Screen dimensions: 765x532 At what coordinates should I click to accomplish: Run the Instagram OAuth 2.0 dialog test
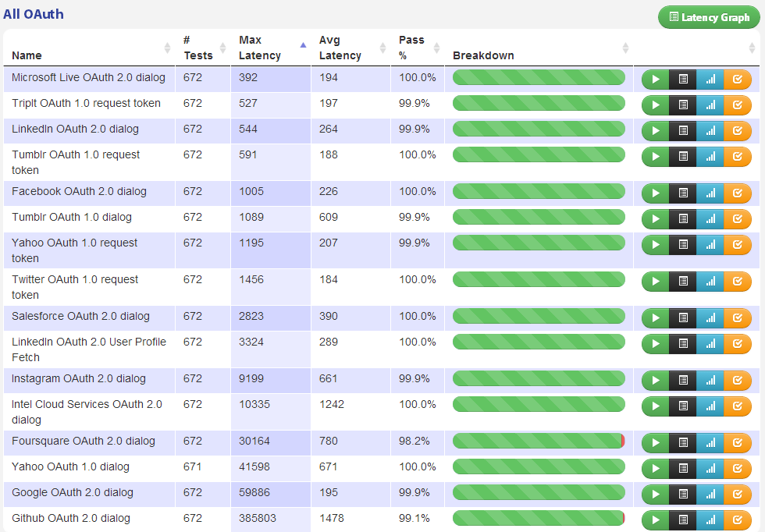655,381
